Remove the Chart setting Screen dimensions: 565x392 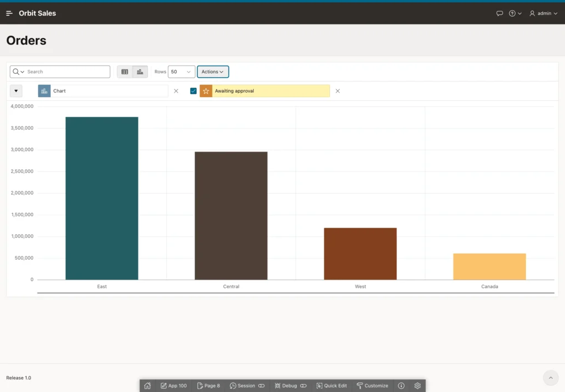pos(176,91)
